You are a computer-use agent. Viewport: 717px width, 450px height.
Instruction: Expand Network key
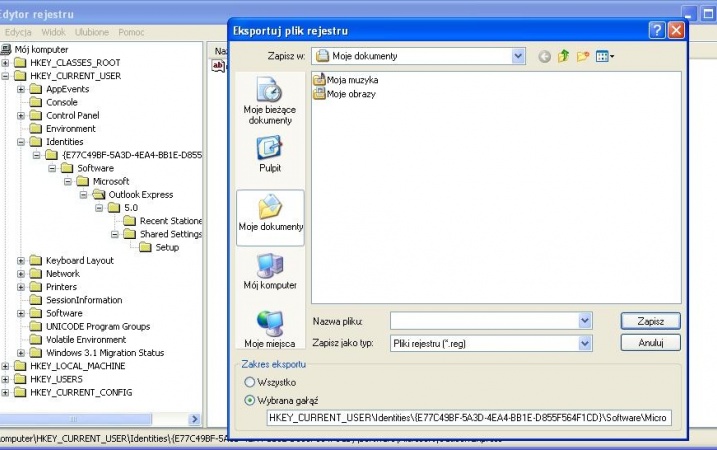point(21,274)
